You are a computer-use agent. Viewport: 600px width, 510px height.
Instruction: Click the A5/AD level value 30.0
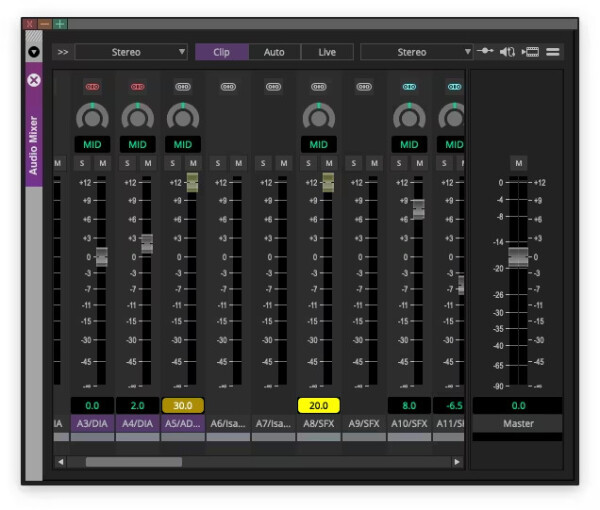tap(183, 406)
